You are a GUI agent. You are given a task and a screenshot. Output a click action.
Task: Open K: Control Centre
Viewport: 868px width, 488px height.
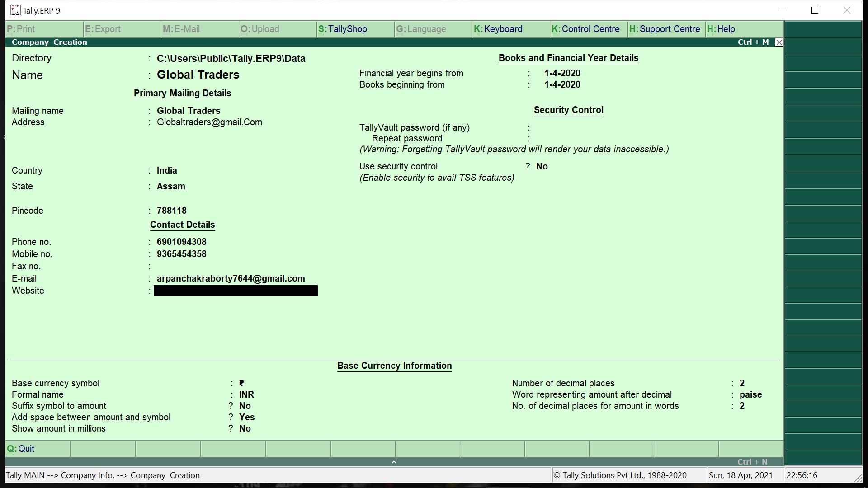(x=589, y=29)
